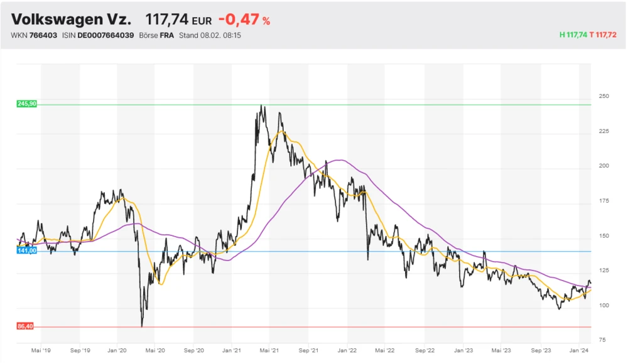628x364 pixels.
Task: Click the 250 value on the price axis
Action: pos(604,96)
